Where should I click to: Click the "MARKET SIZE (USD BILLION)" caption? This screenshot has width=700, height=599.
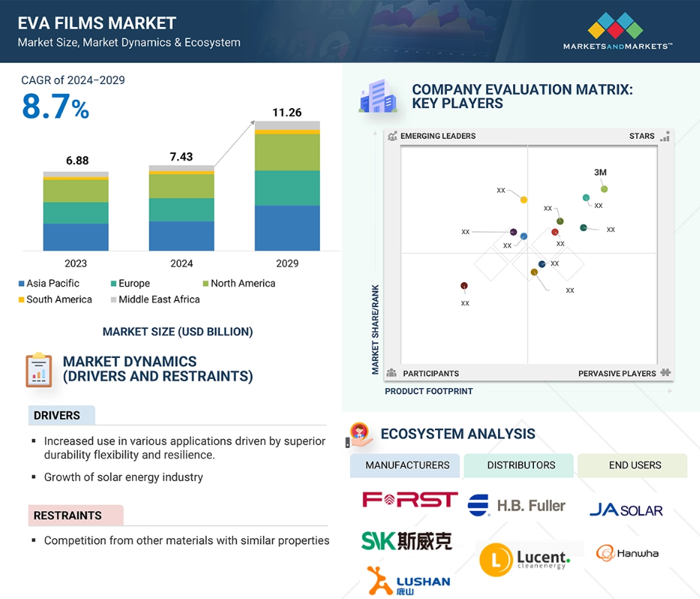[178, 332]
